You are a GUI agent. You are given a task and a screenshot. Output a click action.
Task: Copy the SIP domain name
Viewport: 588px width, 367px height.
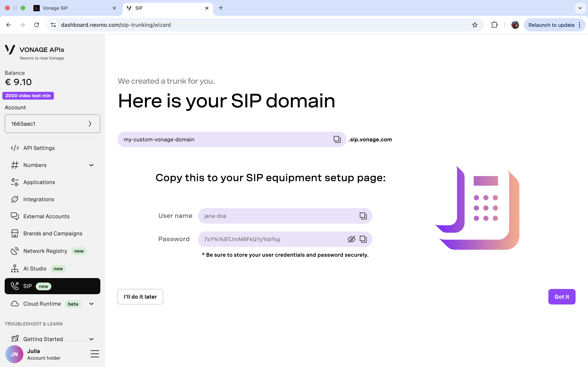click(337, 139)
